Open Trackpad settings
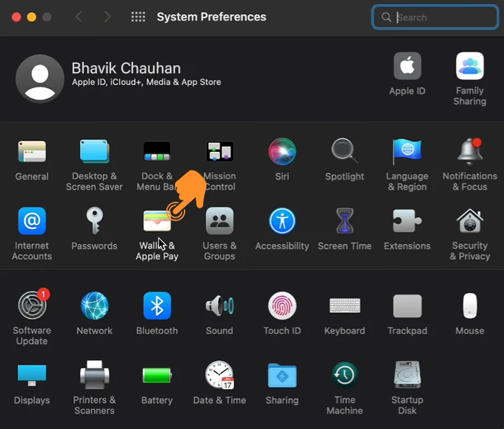 407,306
